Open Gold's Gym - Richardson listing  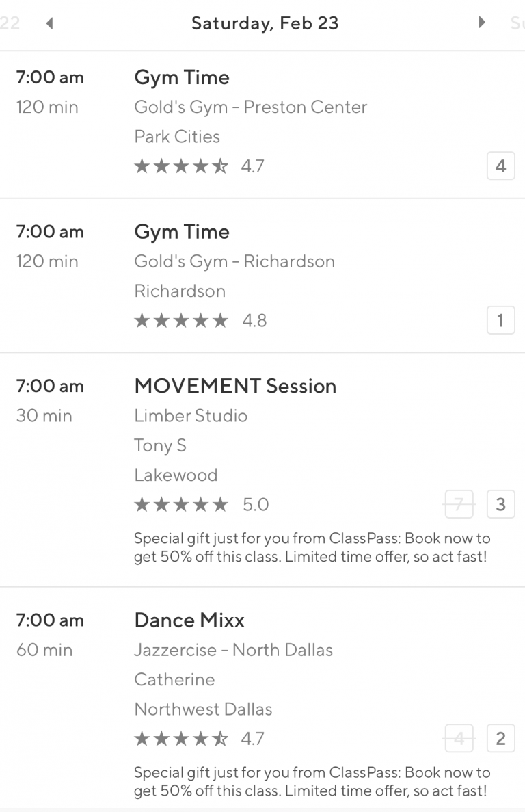tap(234, 262)
